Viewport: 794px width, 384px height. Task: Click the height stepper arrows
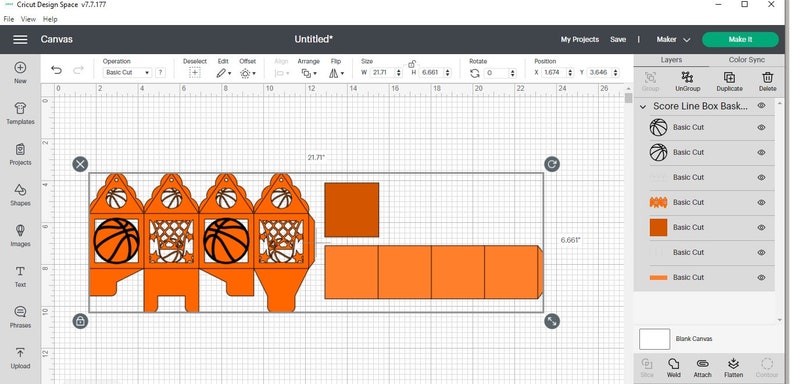[x=448, y=72]
